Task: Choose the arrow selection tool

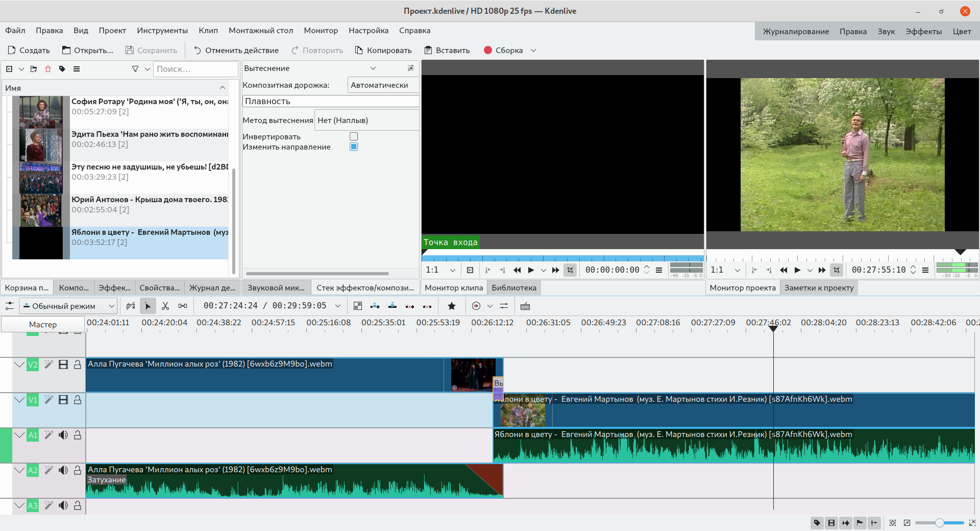Action: 148,306
